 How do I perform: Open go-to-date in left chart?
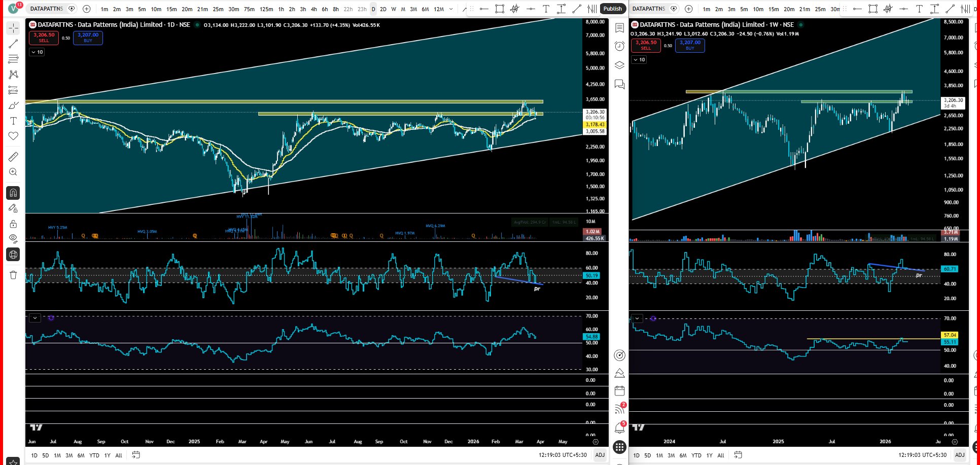tap(136, 455)
